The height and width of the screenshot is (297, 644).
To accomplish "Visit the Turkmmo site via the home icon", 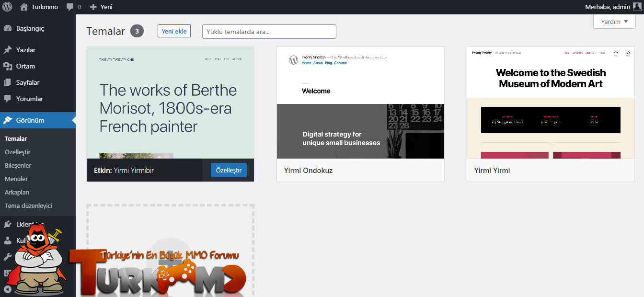I will [24, 7].
